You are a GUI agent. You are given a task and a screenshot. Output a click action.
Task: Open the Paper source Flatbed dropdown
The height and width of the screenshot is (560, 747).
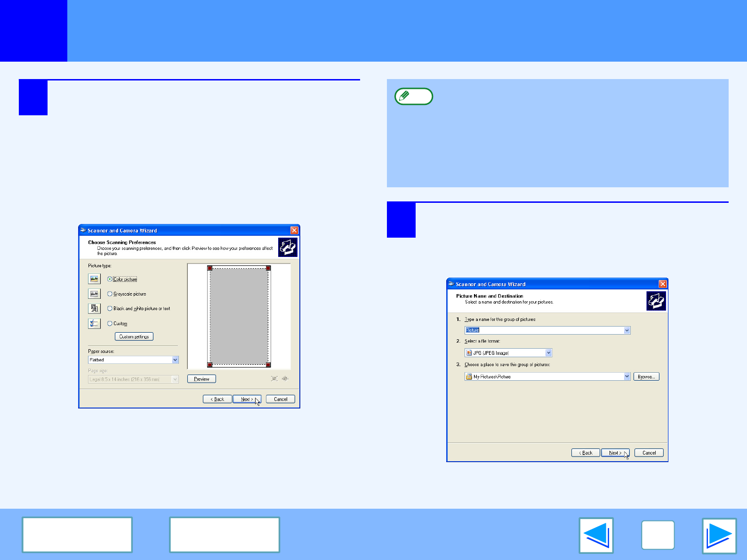(175, 360)
